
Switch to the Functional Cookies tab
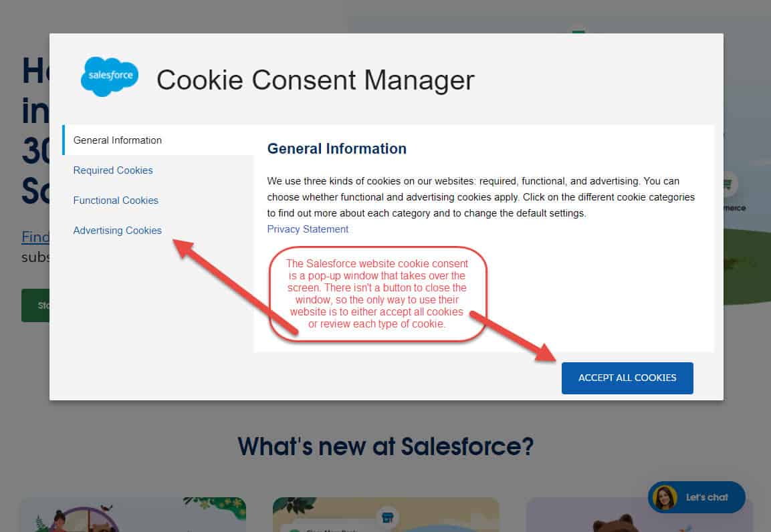pyautogui.click(x=116, y=201)
